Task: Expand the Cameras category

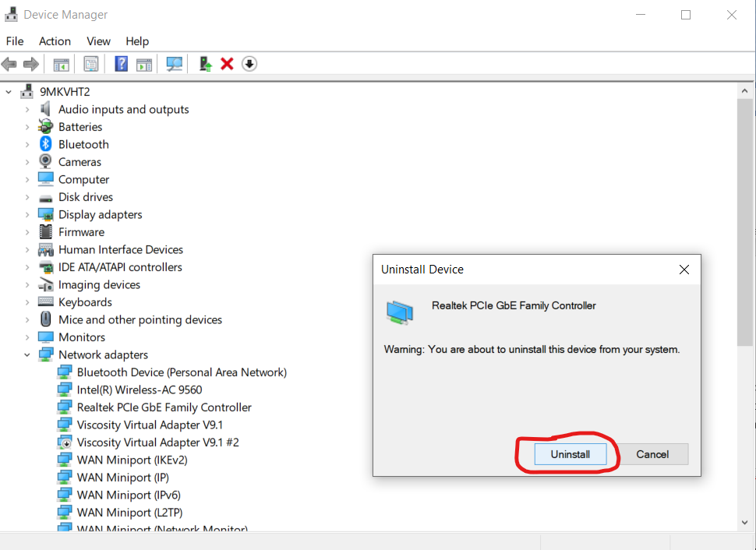Action: [x=27, y=162]
